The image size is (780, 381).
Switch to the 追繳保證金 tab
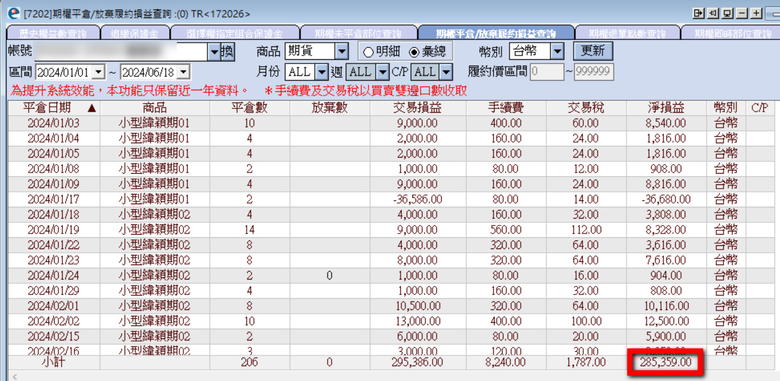pos(134,34)
